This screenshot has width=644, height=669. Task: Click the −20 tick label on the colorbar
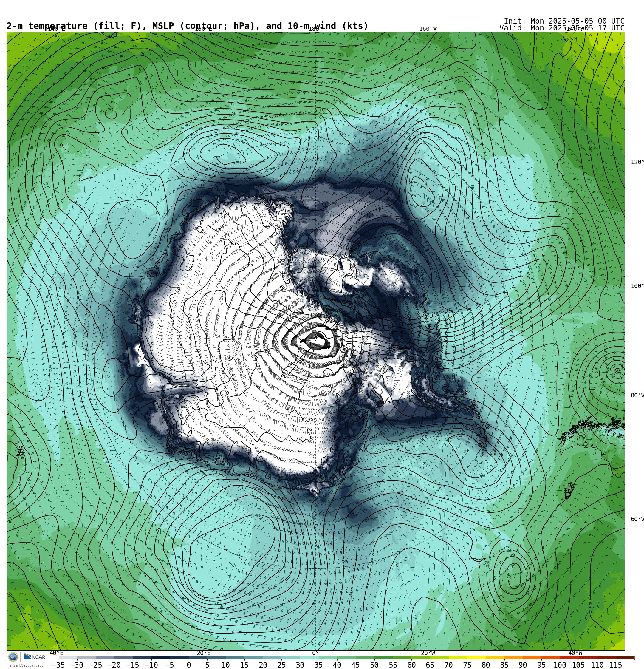(x=114, y=665)
